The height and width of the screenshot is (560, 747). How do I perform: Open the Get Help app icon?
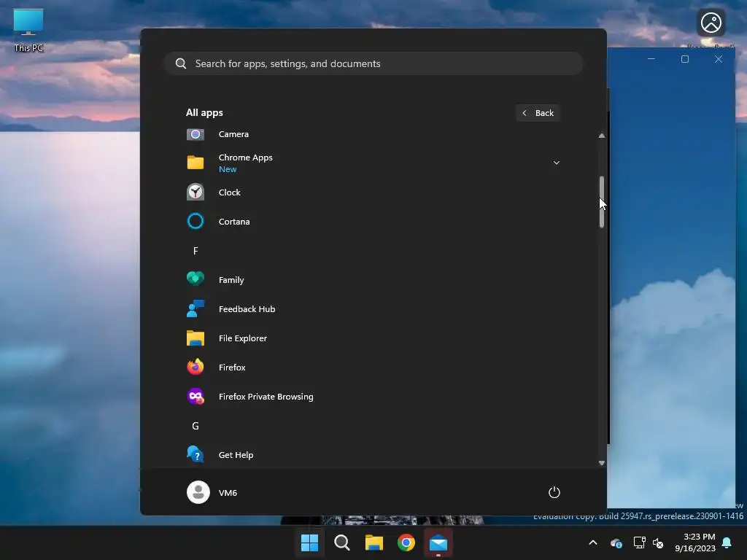[x=196, y=455]
